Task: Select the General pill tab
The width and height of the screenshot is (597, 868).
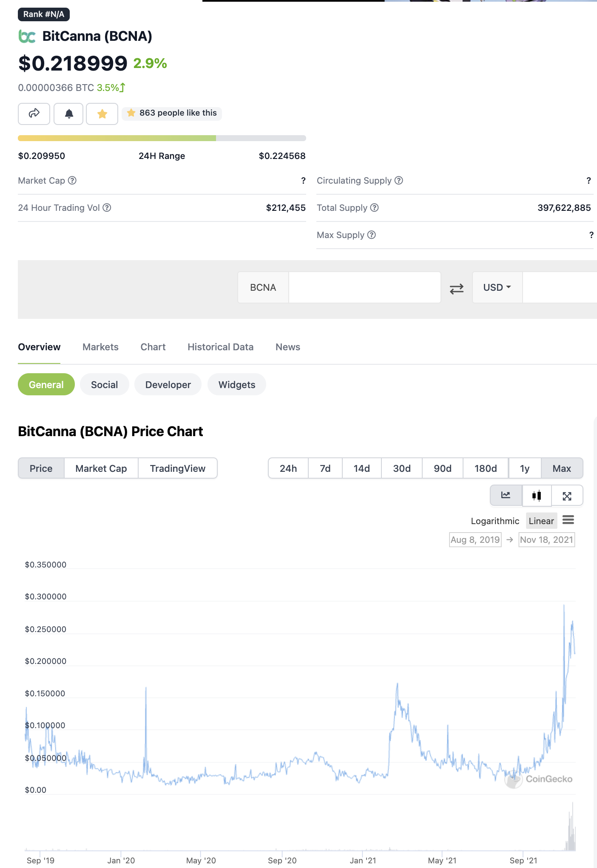Action: [46, 385]
